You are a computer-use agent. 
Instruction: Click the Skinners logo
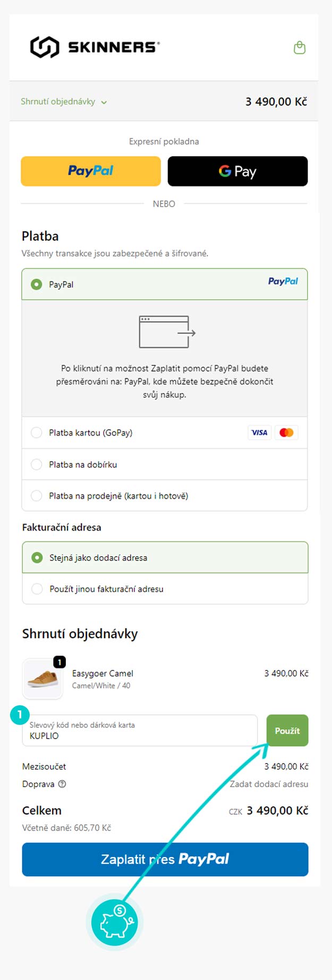coord(95,47)
